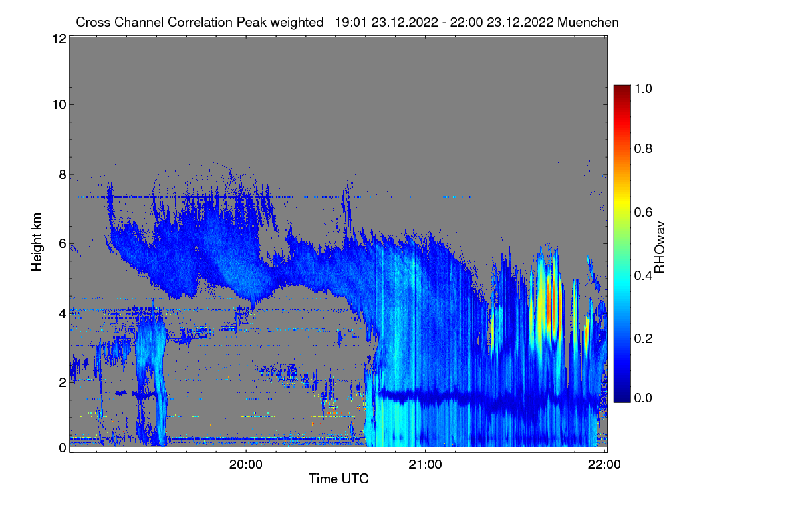Screen dimensions: 798x532
Task: Click the 4 km height tick label
Action: 62,313
